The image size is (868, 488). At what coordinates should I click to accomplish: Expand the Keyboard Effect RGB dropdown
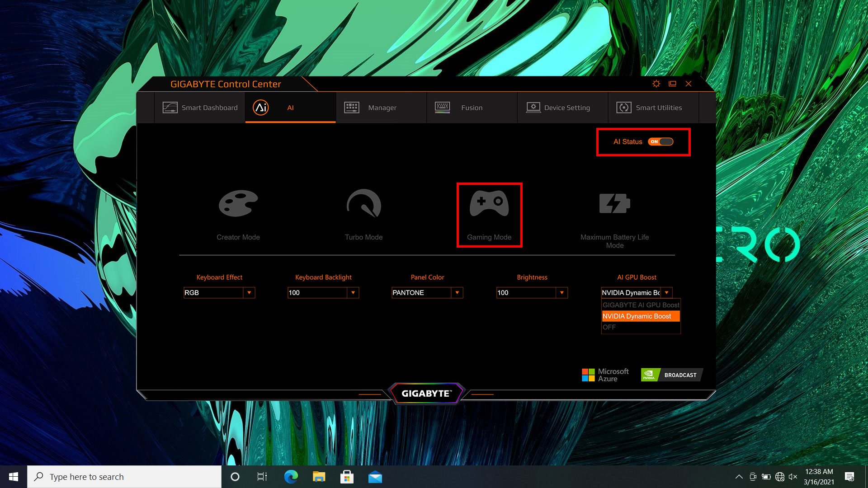249,293
